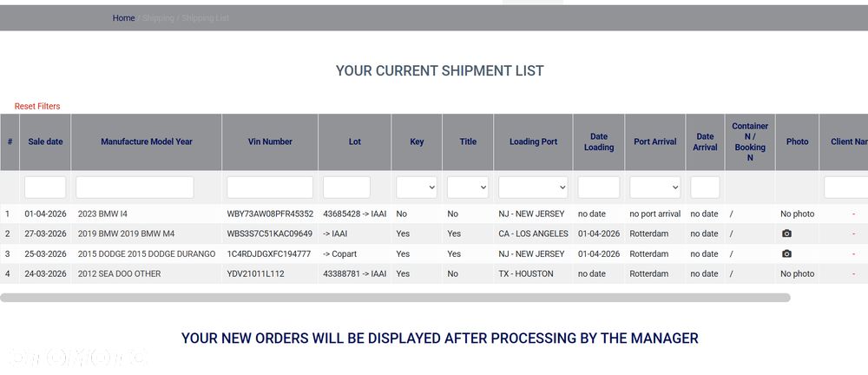Click the horizontal table scrollbar
This screenshot has height=375, width=868.
pyautogui.click(x=395, y=298)
